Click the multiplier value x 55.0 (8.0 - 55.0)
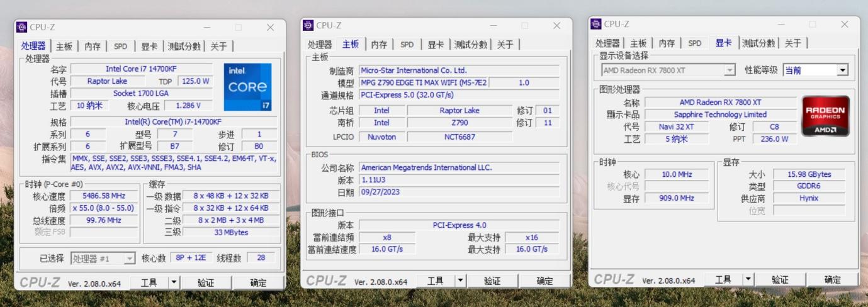Image resolution: width=868 pixels, height=307 pixels. pyautogui.click(x=104, y=208)
